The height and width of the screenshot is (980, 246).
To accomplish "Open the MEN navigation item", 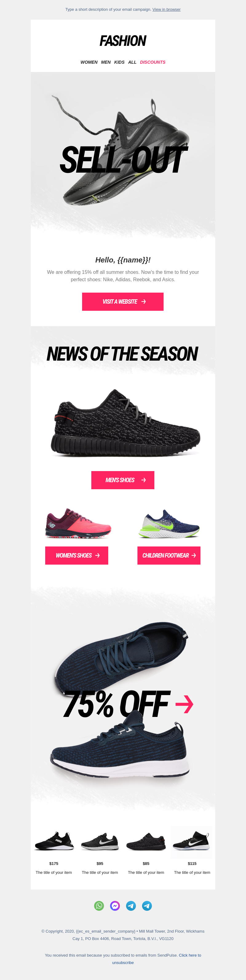I will point(106,62).
